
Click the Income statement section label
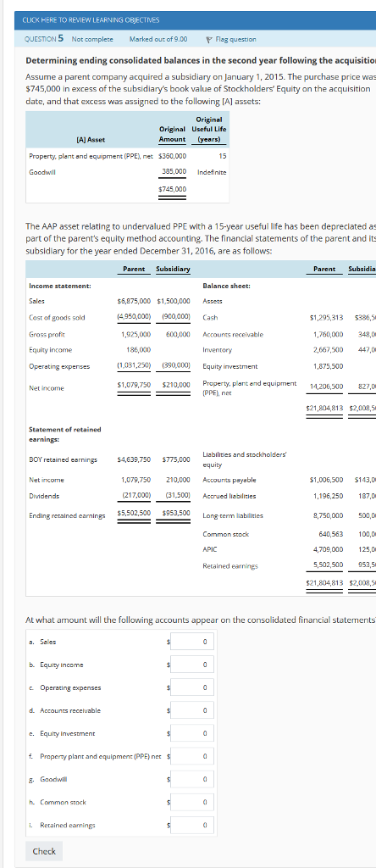60,287
